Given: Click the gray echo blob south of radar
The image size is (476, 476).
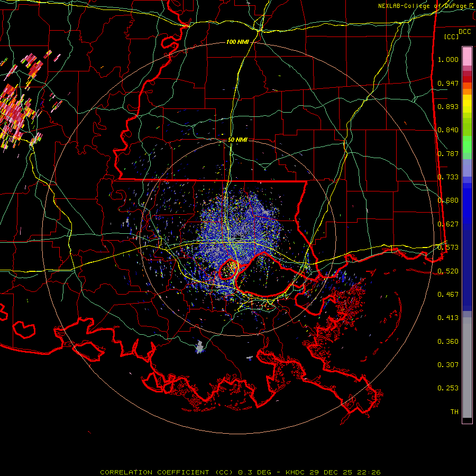Looking at the screenshot, I should pos(199,347).
